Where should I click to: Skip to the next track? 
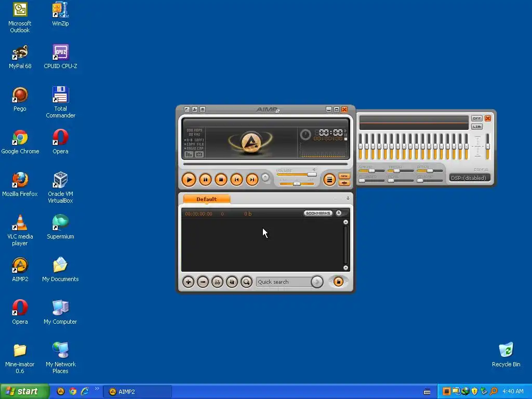[x=252, y=179]
